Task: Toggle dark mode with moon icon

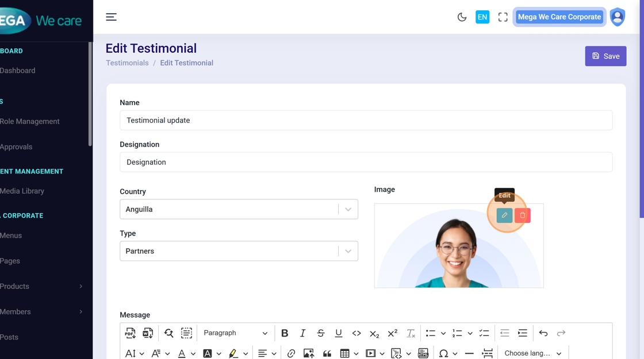Action: (462, 17)
